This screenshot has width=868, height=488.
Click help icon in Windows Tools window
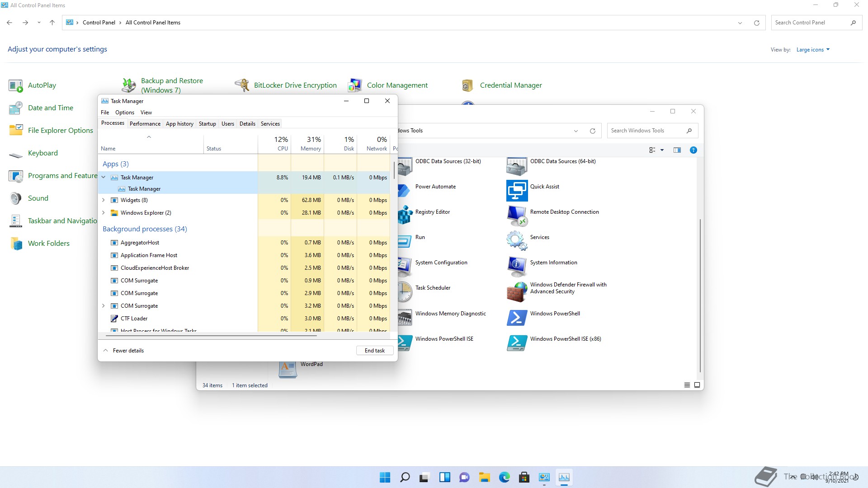693,150
